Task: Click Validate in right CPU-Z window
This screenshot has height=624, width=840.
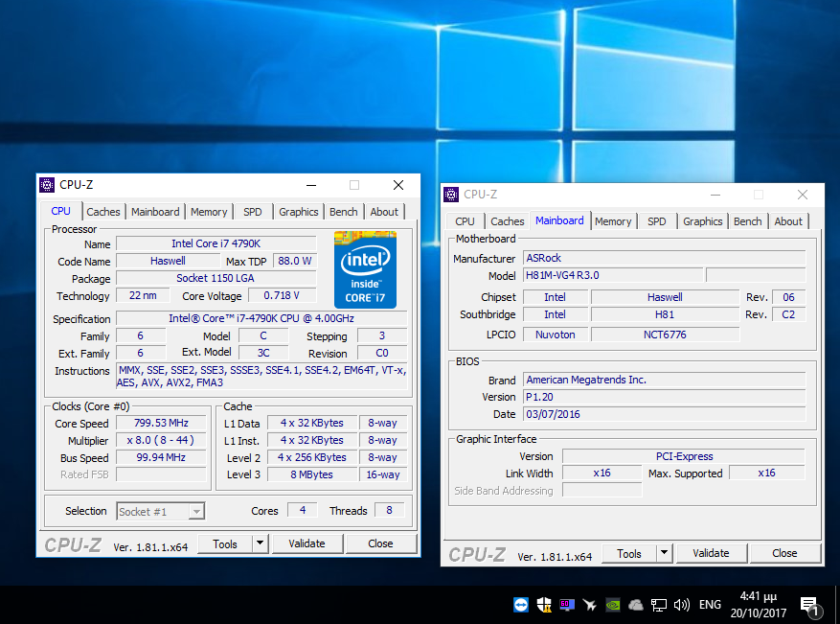Action: (x=711, y=553)
